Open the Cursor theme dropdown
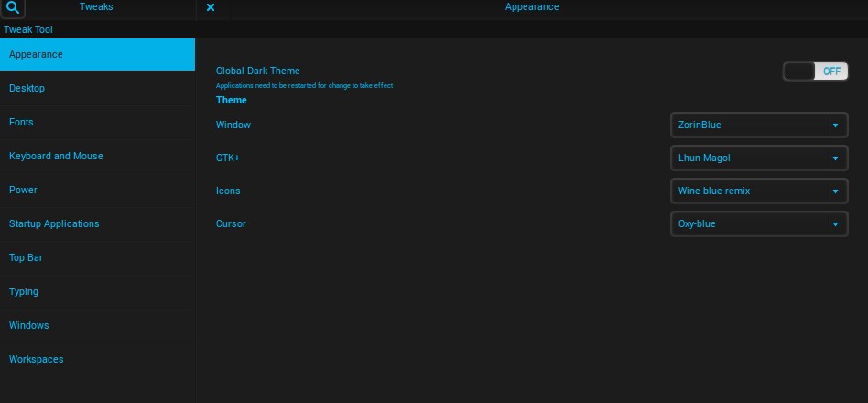 coord(759,223)
